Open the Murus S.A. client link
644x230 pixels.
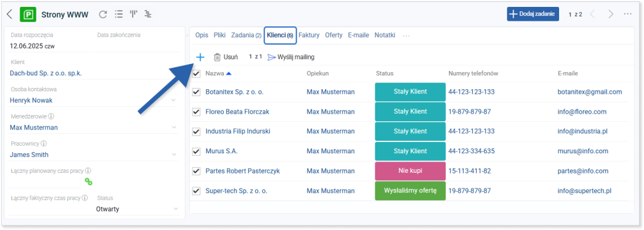[221, 151]
